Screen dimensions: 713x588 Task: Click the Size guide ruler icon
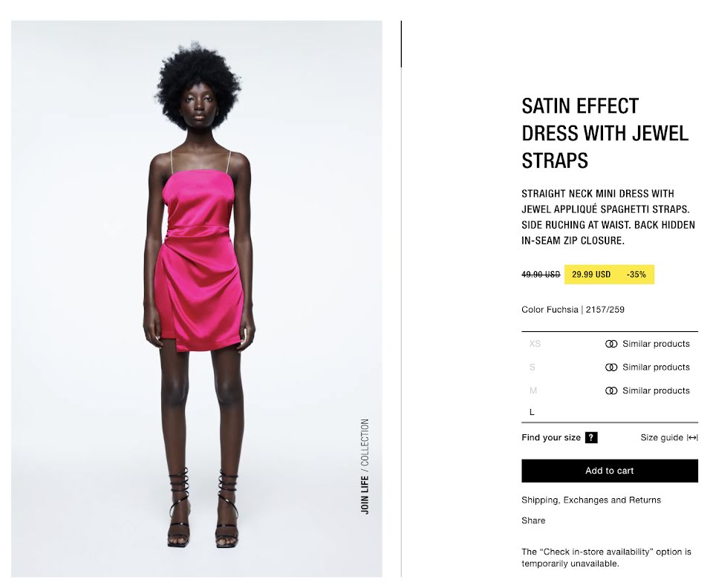[x=692, y=437]
